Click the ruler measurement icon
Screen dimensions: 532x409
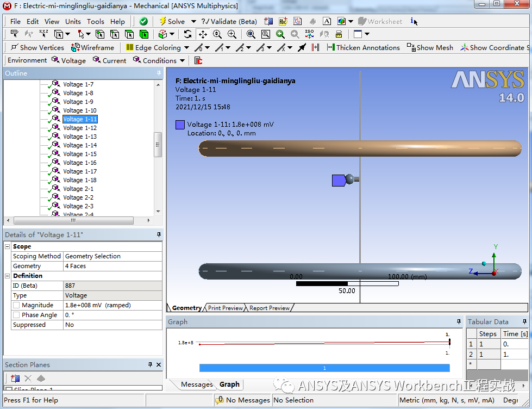pos(339,34)
